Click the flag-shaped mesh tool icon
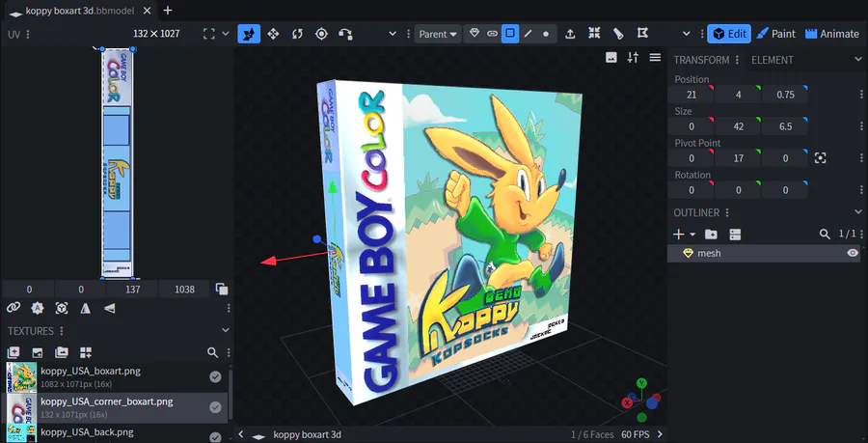868x443 pixels. (x=642, y=33)
